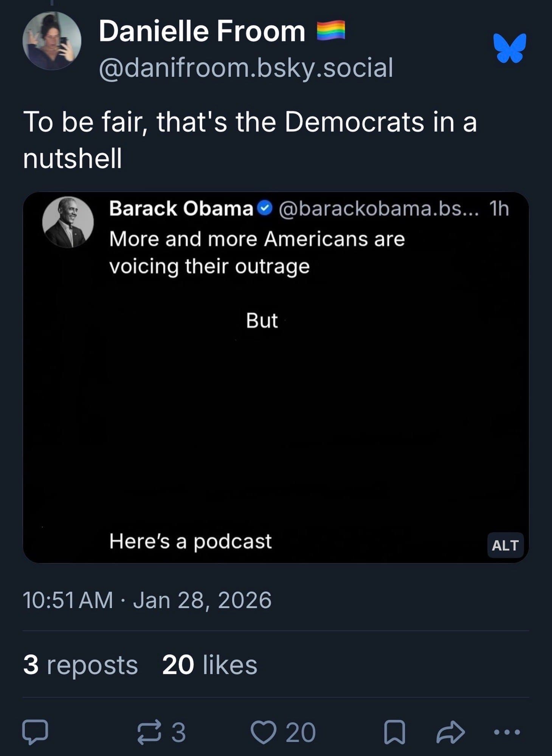Image resolution: width=552 pixels, height=756 pixels.
Task: Open Danielle Froom's profile avatar
Action: [52, 41]
